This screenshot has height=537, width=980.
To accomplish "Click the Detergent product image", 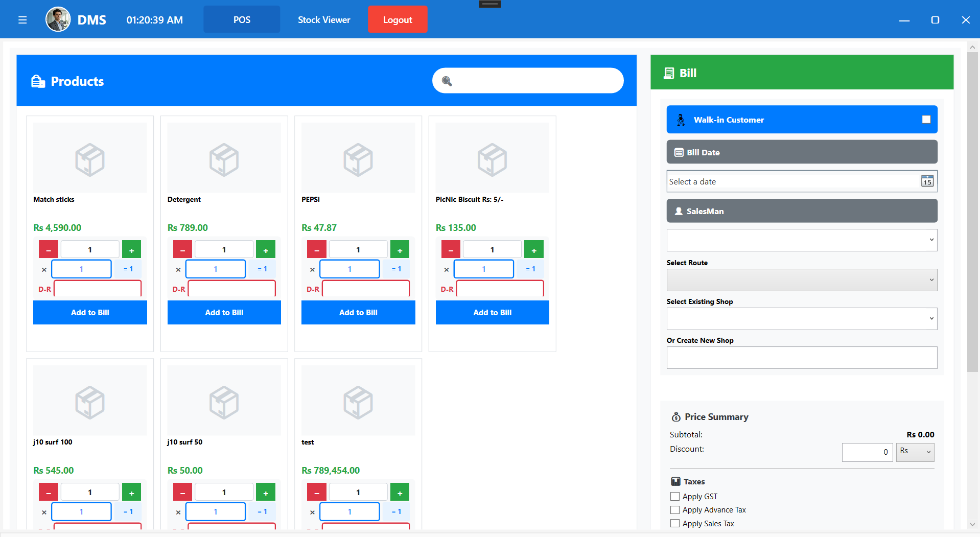I will [x=224, y=158].
